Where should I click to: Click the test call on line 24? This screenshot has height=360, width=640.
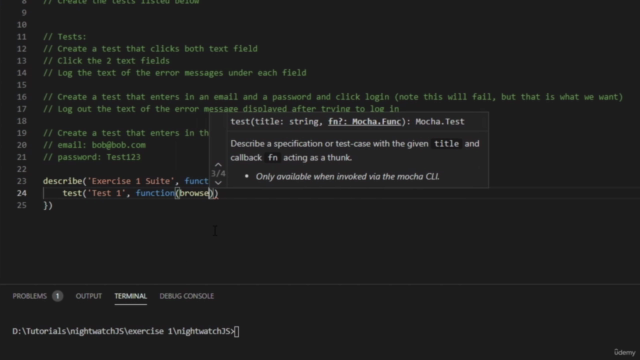tap(72, 193)
